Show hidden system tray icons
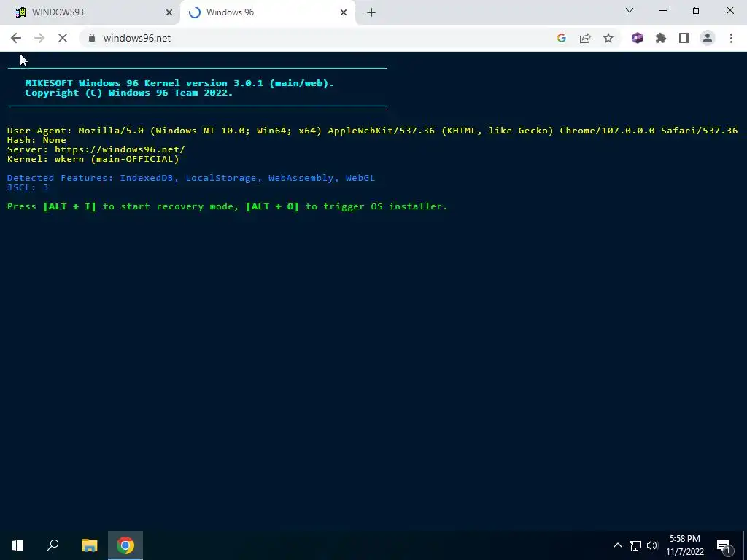747x560 pixels. (617, 545)
